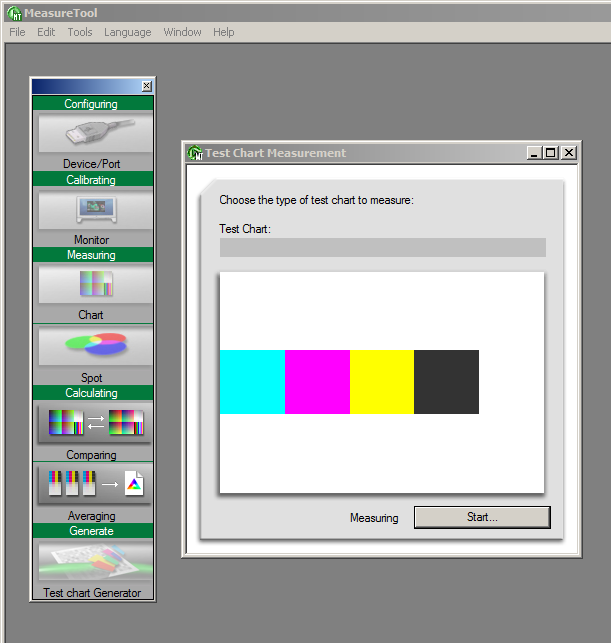
Task: Click the Calibrating section header
Action: click(93, 179)
